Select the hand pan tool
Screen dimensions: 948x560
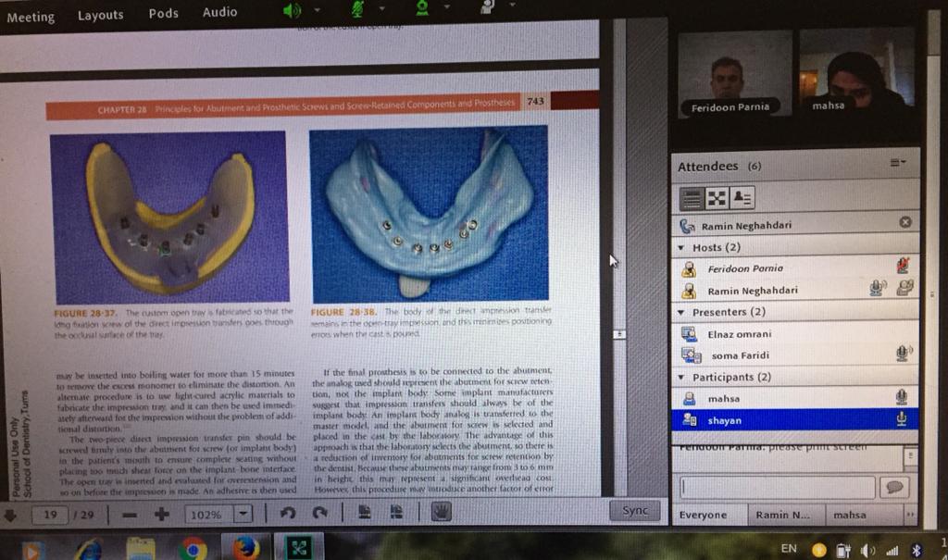pos(440,511)
